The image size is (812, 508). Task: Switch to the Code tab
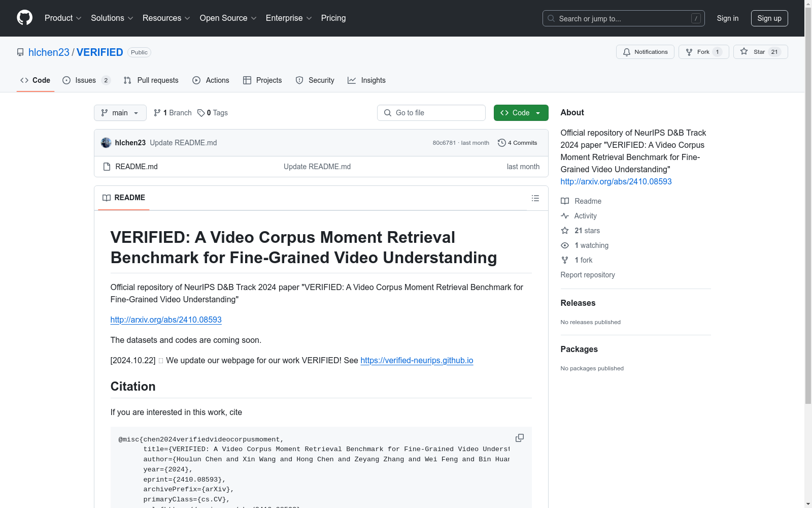[x=36, y=80]
